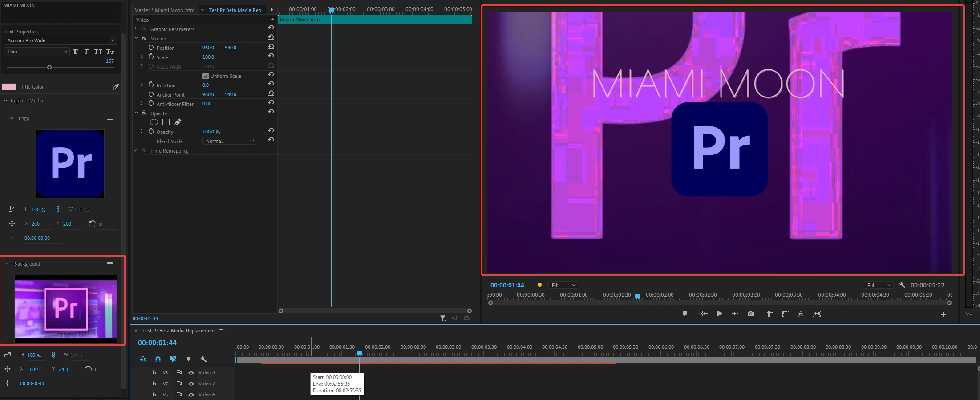Close the Test Pr Beta Media Replacement sequence tab
Screen dimensions: 980x400
pos(136,331)
